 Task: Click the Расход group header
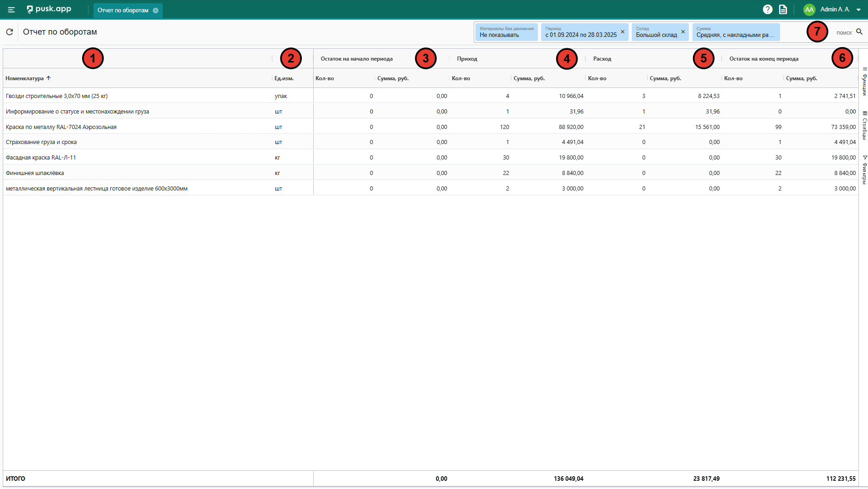(602, 59)
